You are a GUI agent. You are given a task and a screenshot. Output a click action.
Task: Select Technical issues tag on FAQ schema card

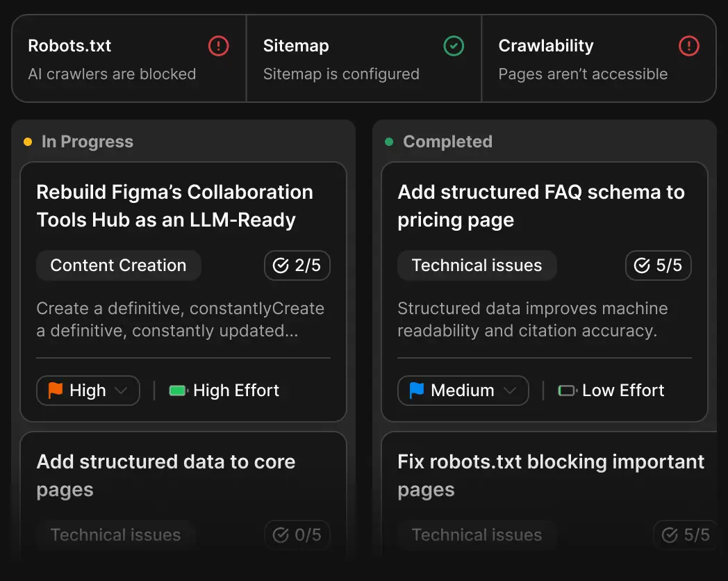coord(477,265)
